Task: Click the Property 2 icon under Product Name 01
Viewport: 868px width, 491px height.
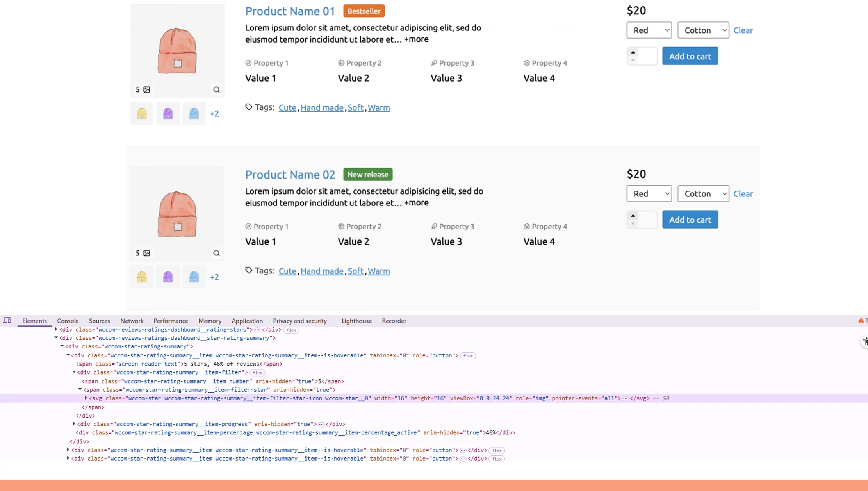Action: pos(341,62)
